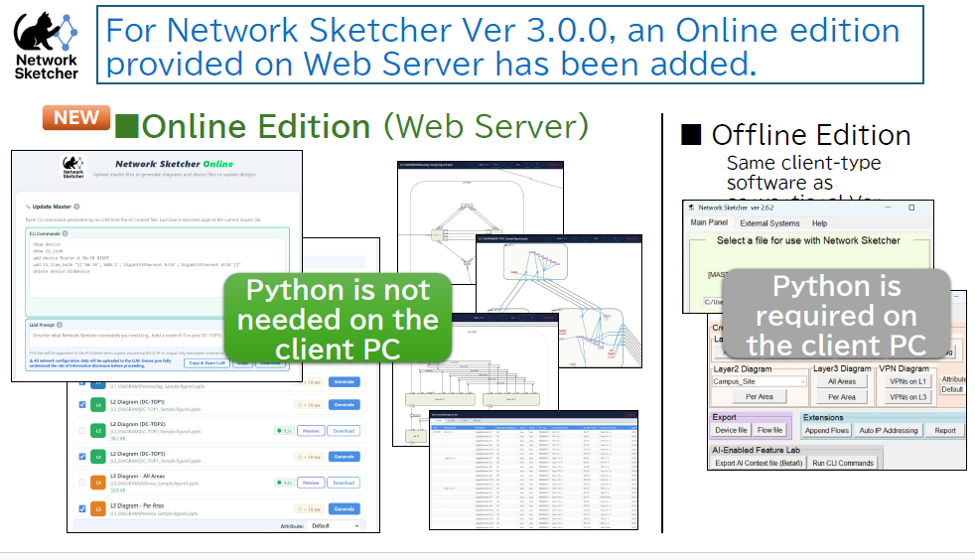Click the Append Flows extension button

(x=827, y=430)
